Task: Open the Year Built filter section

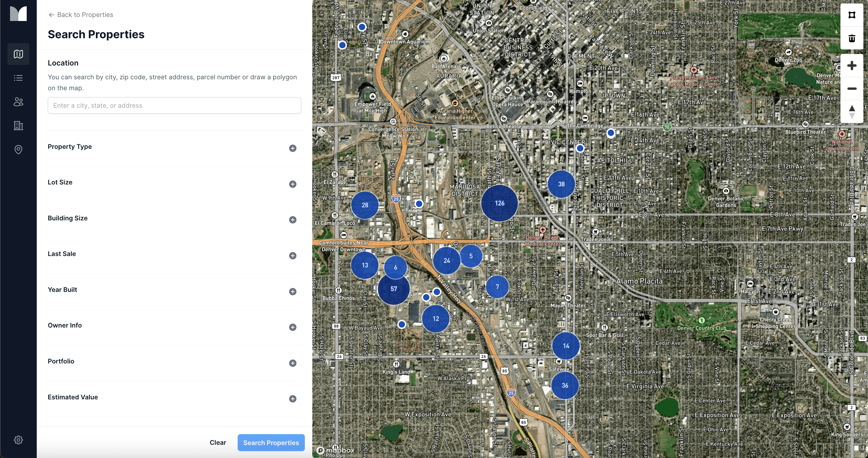Action: click(x=292, y=291)
